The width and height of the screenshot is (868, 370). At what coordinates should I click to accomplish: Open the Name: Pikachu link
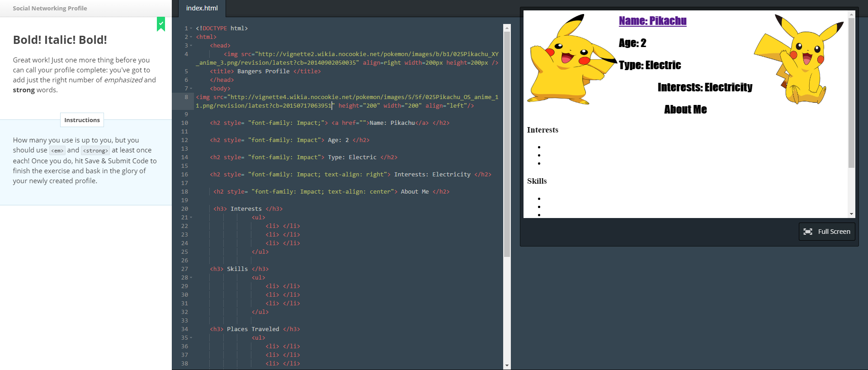(652, 21)
